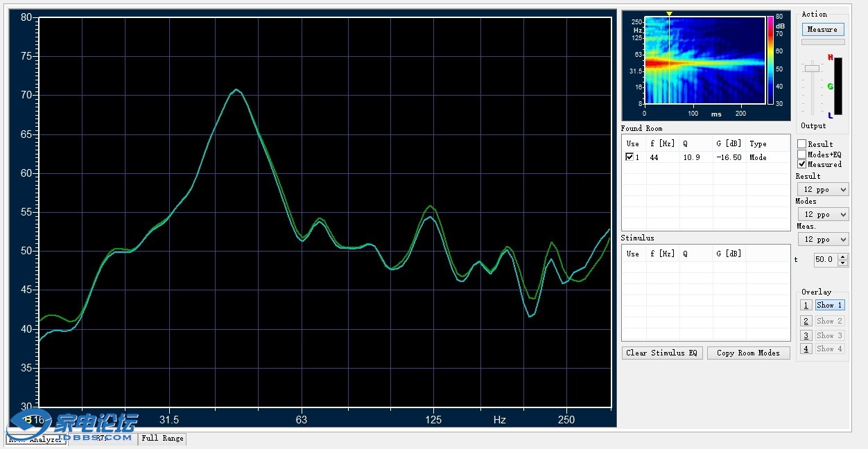The height and width of the screenshot is (449, 868).
Task: Store overlay slot 2
Action: pyautogui.click(x=806, y=321)
